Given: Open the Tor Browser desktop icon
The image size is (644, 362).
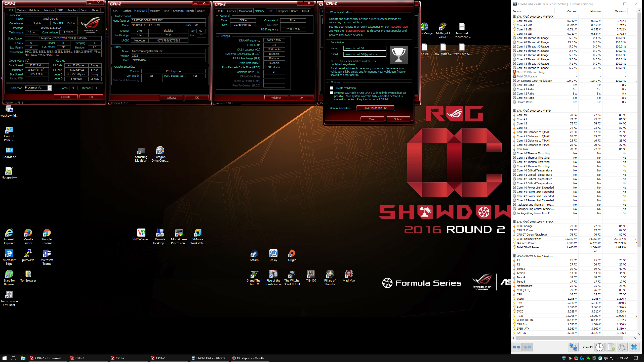Looking at the screenshot, I should click(28, 276).
